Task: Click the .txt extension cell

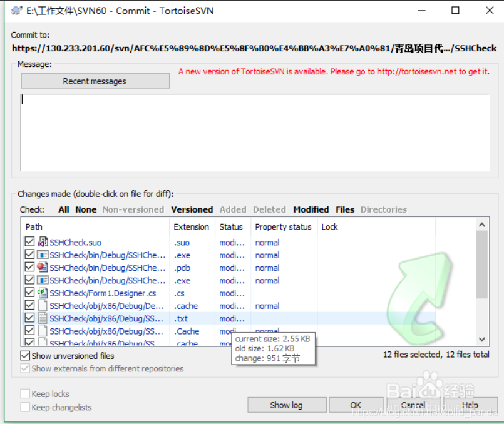Action: [x=181, y=319]
